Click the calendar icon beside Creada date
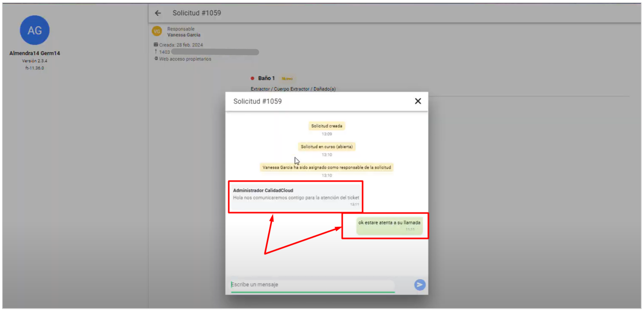 156,45
